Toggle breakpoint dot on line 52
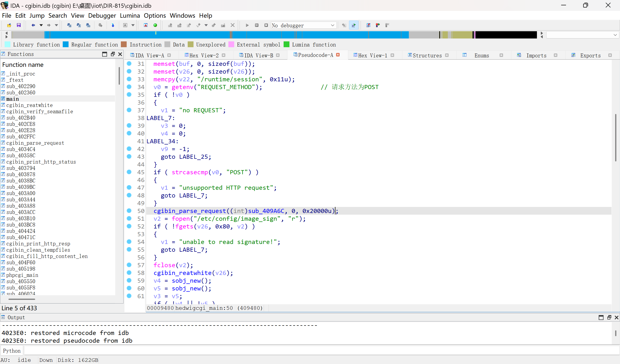This screenshot has width=620, height=364. (x=129, y=226)
